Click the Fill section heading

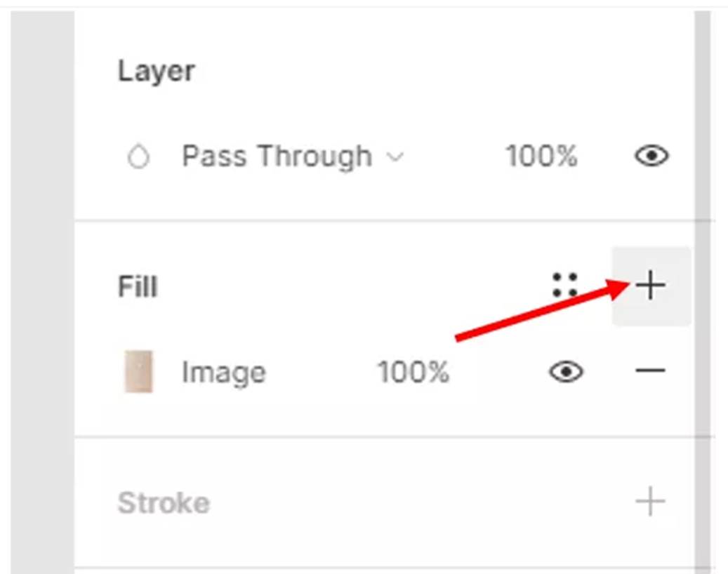pos(137,287)
